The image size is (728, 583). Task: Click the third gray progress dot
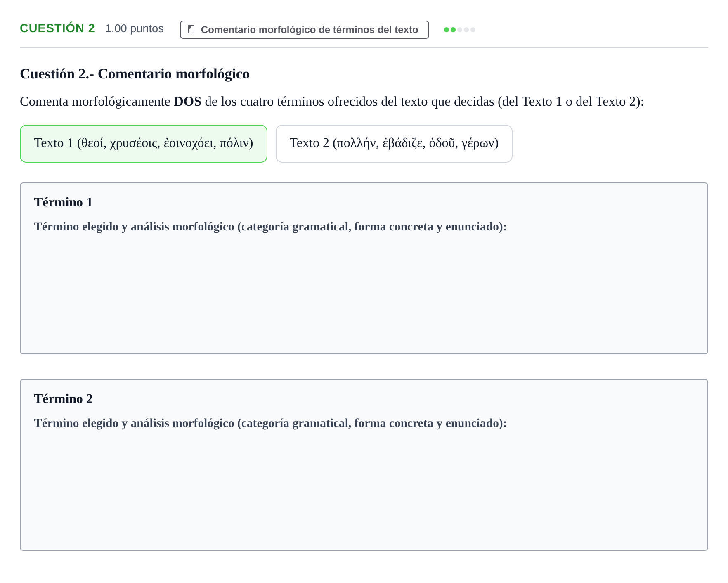[x=460, y=30]
